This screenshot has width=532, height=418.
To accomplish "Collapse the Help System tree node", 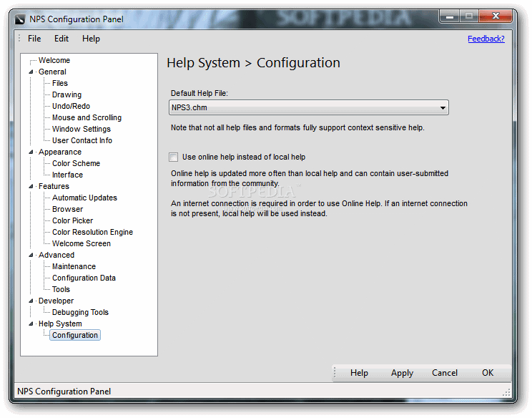I will click(x=31, y=324).
